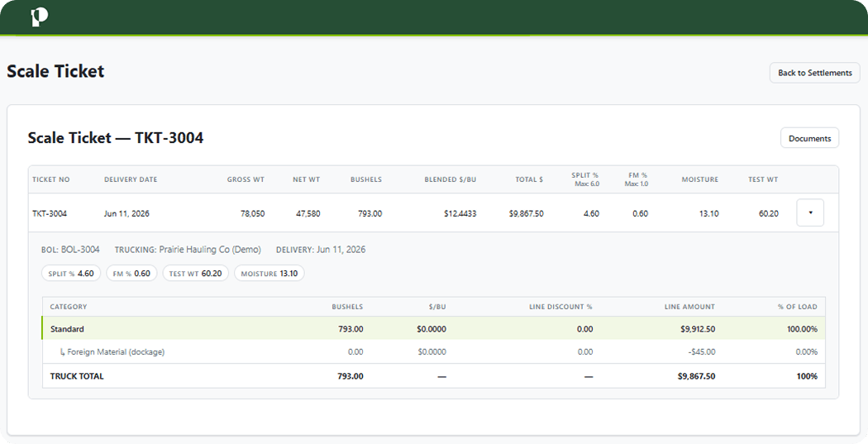This screenshot has width=868, height=444.
Task: Click the Delivery Date column header
Action: click(x=131, y=179)
